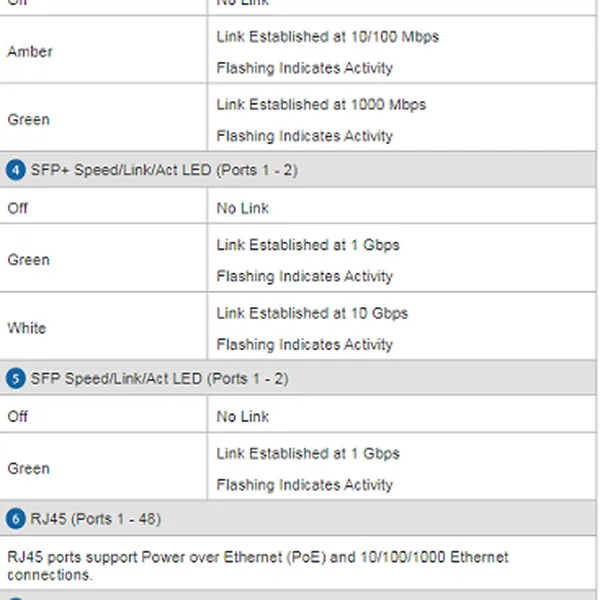This screenshot has width=600, height=600.
Task: Click the Off cell under SFP+ heading
Action: pos(18,208)
